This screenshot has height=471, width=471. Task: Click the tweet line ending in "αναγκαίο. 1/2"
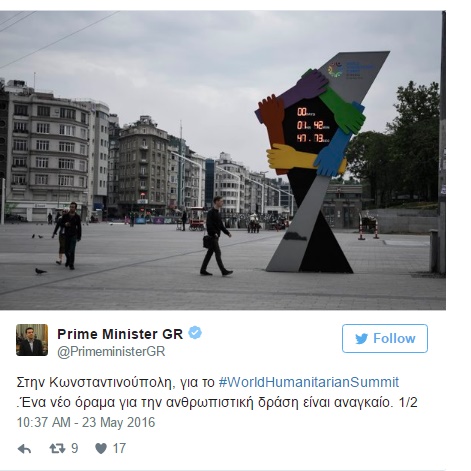click(x=217, y=402)
